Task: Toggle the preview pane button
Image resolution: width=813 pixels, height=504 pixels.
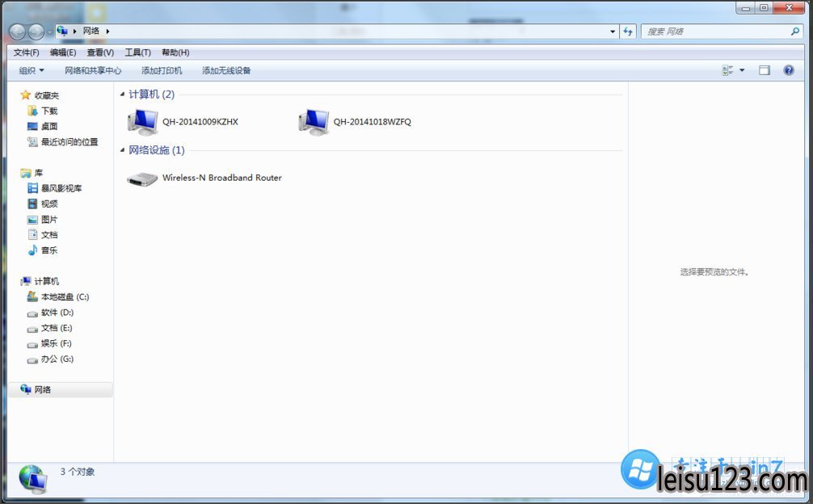Action: (765, 70)
